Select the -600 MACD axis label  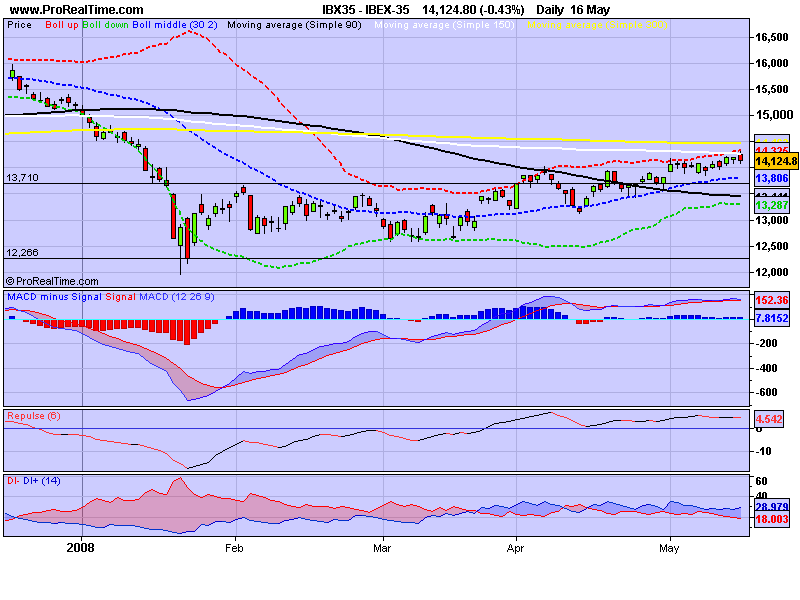point(766,392)
